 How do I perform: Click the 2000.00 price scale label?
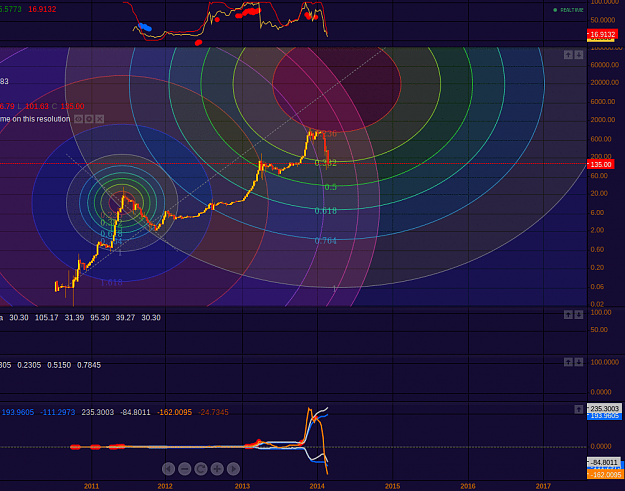click(x=603, y=120)
